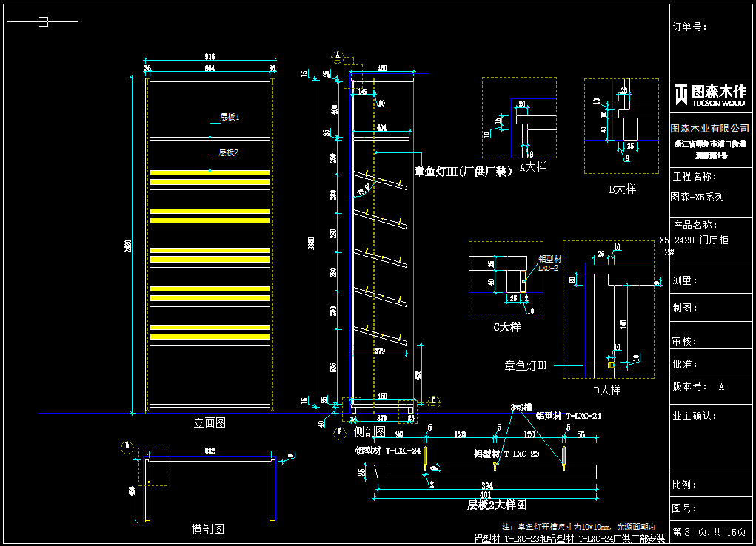Screen dimensions: 756x546
Task: Click the small square handle at top-left
Action: 43,21
